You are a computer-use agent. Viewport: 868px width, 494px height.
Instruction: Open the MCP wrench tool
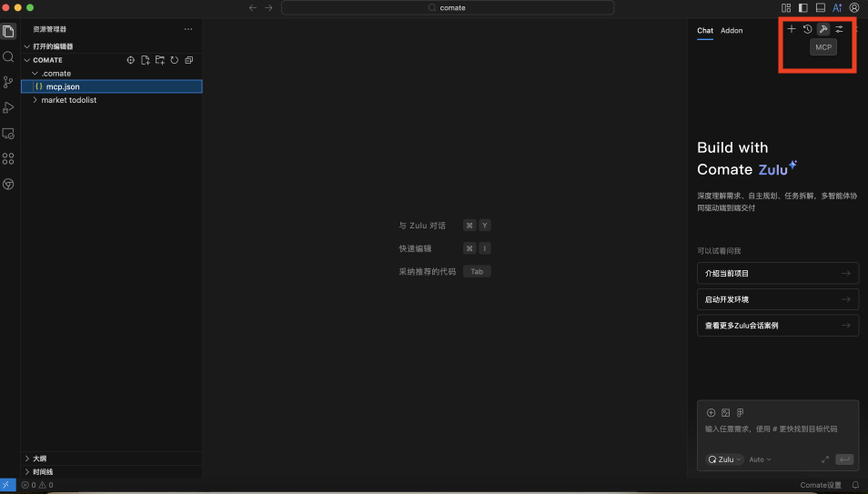click(x=823, y=29)
